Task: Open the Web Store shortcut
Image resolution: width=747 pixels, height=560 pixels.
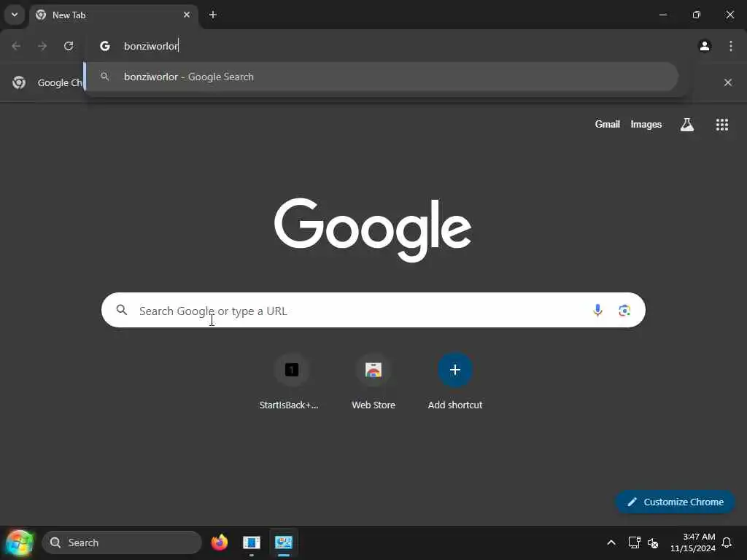Action: [373, 381]
